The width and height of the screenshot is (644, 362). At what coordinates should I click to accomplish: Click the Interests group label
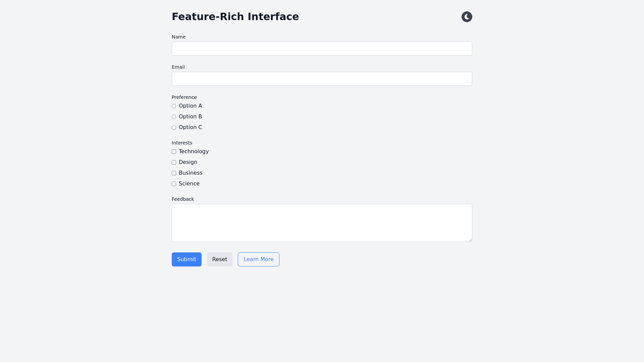click(182, 143)
